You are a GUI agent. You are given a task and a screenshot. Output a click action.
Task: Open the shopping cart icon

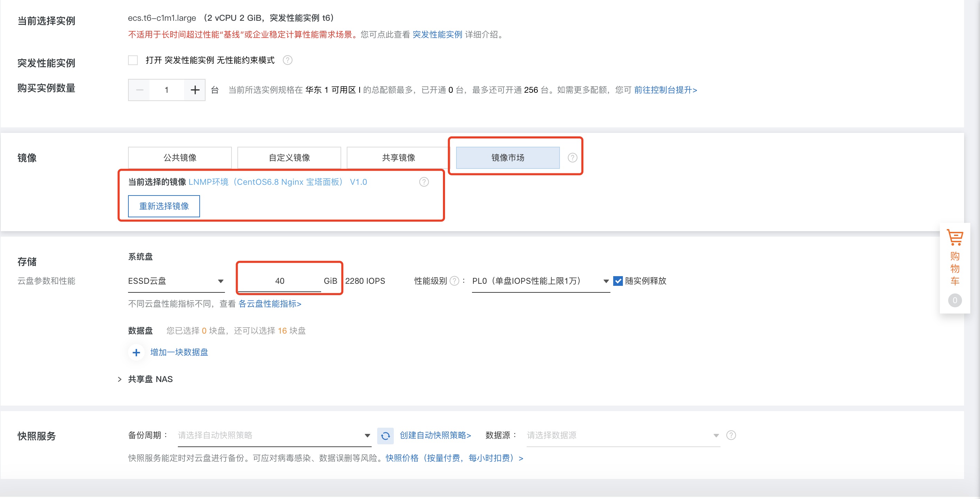954,237
